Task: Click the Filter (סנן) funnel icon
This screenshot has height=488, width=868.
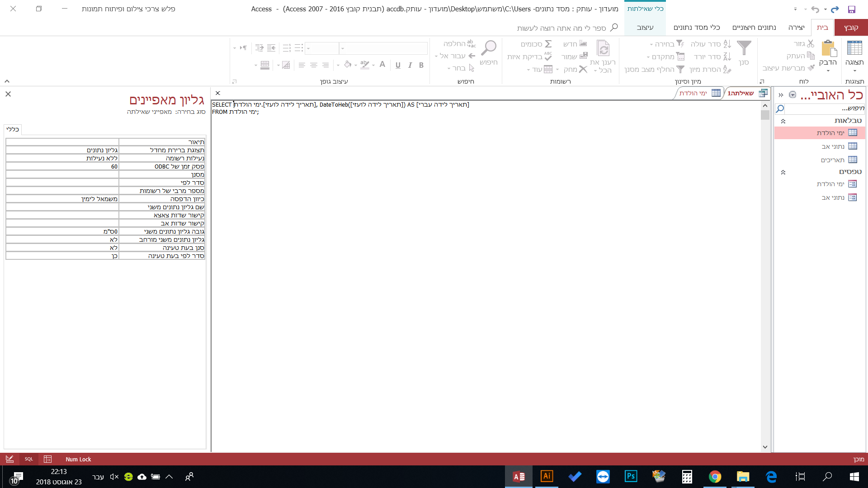Action: click(x=744, y=48)
